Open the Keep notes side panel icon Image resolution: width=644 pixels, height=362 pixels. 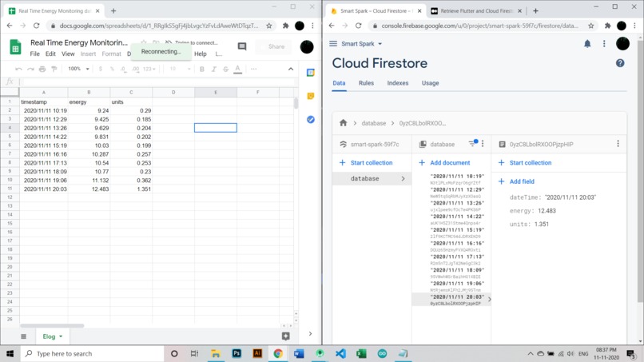[311, 96]
